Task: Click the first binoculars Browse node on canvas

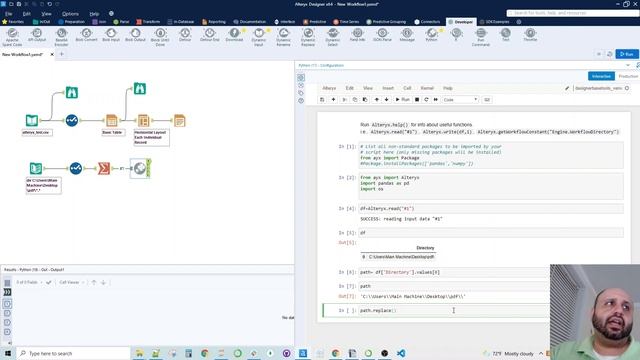Action: coord(72,93)
